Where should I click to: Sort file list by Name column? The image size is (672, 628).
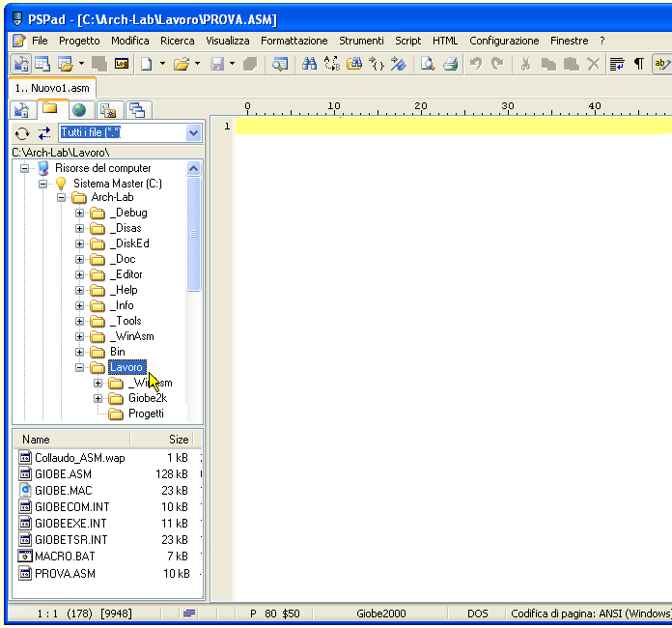71,440
